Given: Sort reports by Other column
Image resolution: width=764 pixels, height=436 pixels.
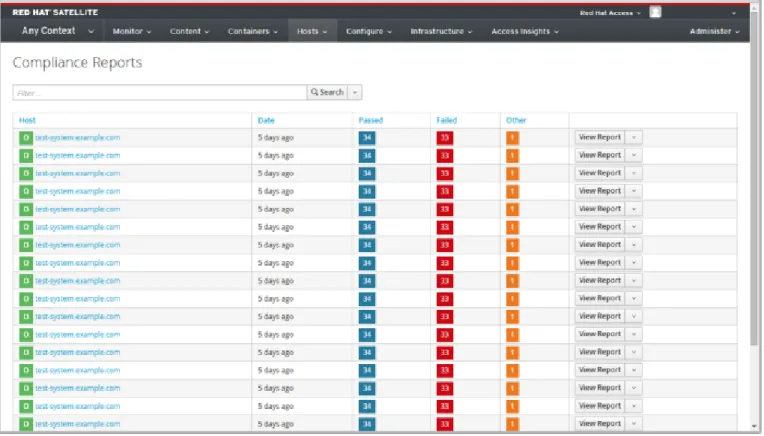Looking at the screenshot, I should pos(516,120).
